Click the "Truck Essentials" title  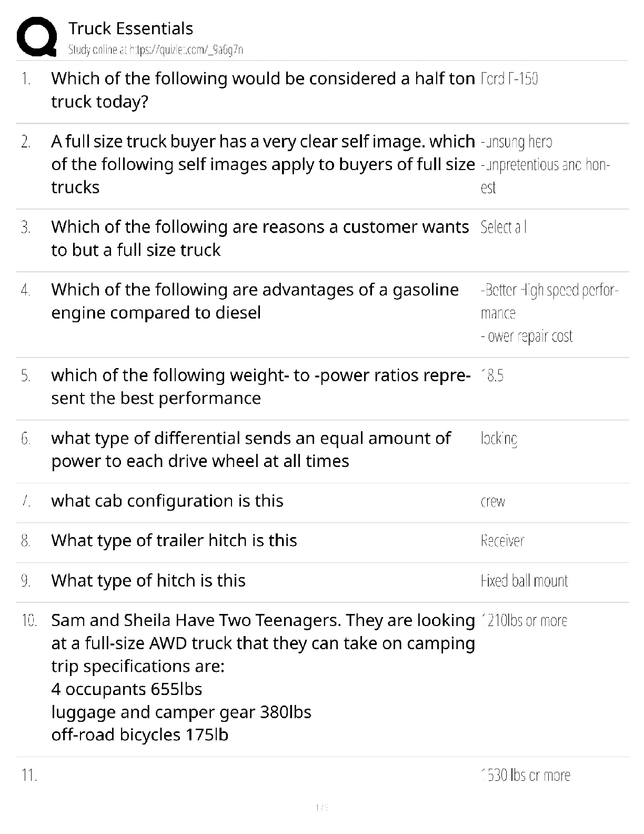tap(130, 28)
